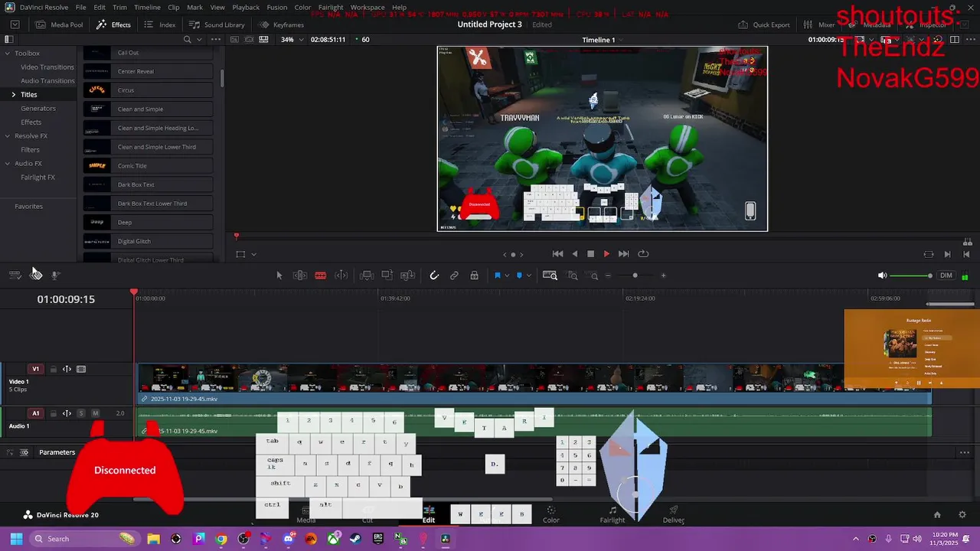980x551 pixels.
Task: Toggle Position Lock padlock in toolbar
Action: (x=474, y=275)
